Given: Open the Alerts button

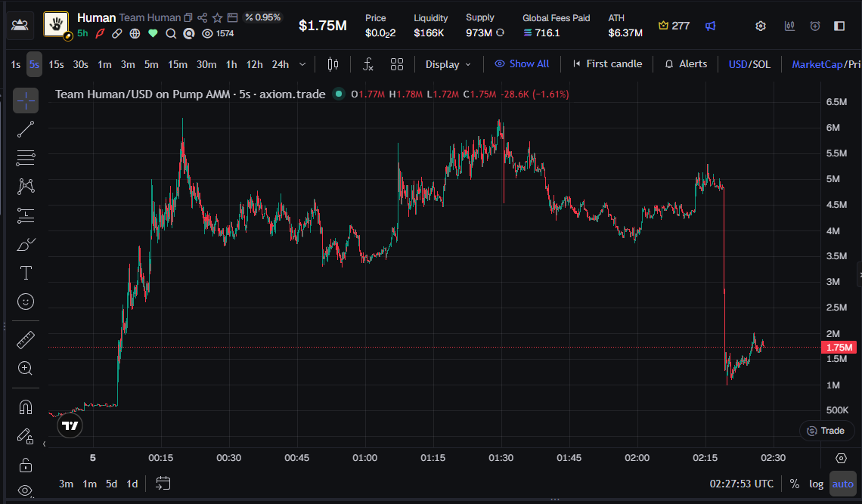Looking at the screenshot, I should tap(686, 63).
